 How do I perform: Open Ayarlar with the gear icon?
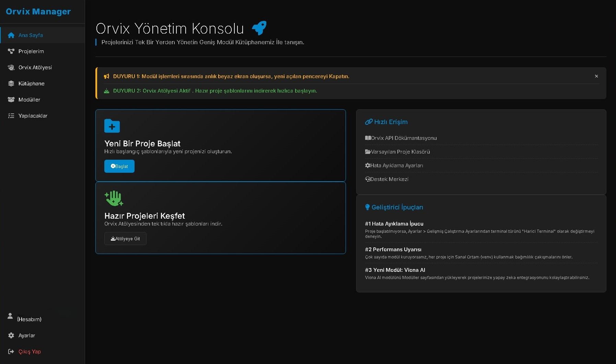(11, 336)
